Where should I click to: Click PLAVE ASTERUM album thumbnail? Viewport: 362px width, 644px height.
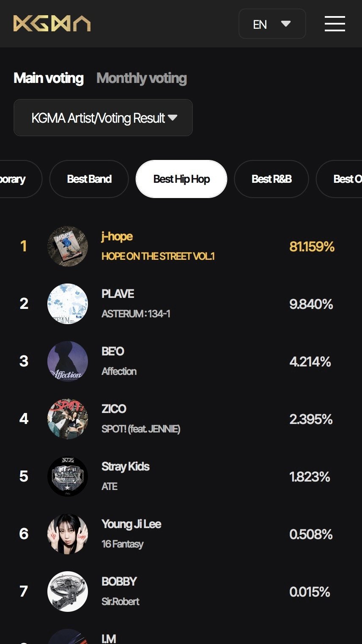tap(68, 304)
